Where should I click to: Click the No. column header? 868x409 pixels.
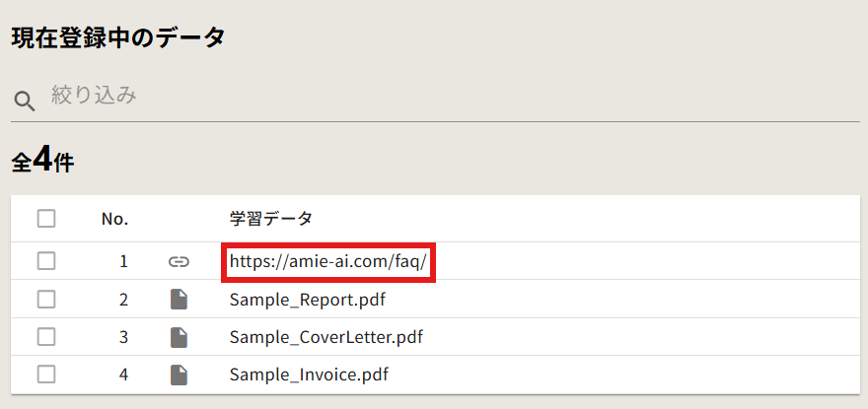coord(114,219)
